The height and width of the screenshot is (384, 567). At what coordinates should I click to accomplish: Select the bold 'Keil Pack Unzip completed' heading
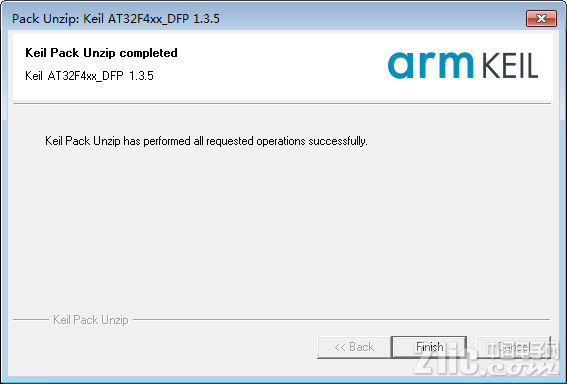[101, 53]
